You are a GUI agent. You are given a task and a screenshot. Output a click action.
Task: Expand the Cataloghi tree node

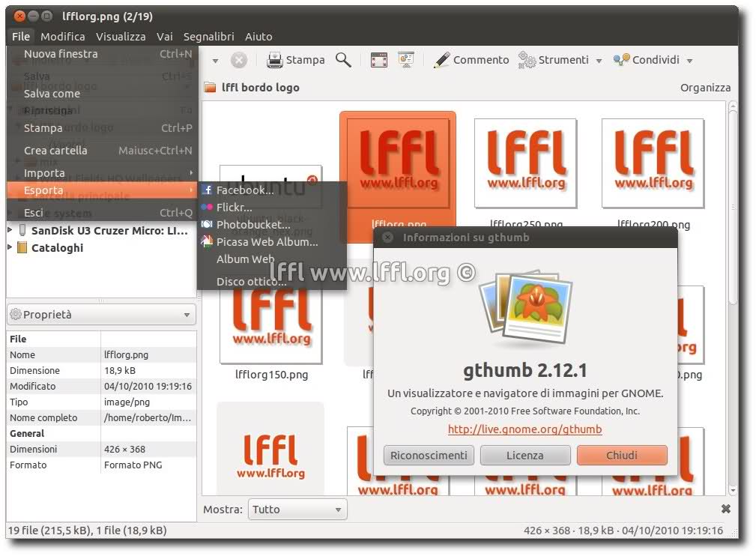(10, 248)
